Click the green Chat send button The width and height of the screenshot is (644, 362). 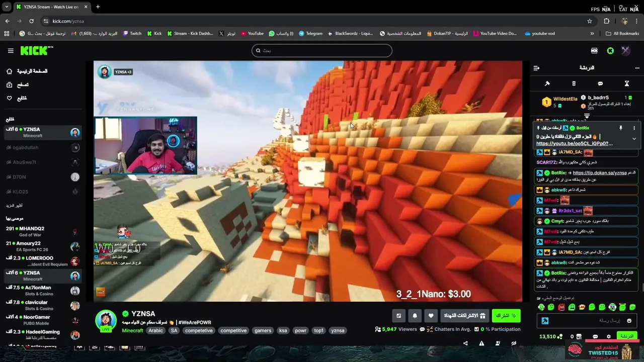(x=627, y=336)
